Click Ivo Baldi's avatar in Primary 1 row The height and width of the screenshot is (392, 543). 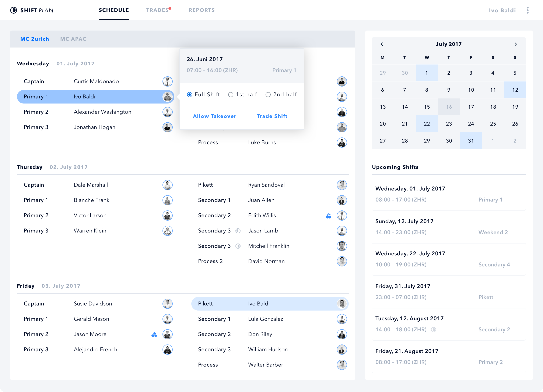pyautogui.click(x=167, y=97)
